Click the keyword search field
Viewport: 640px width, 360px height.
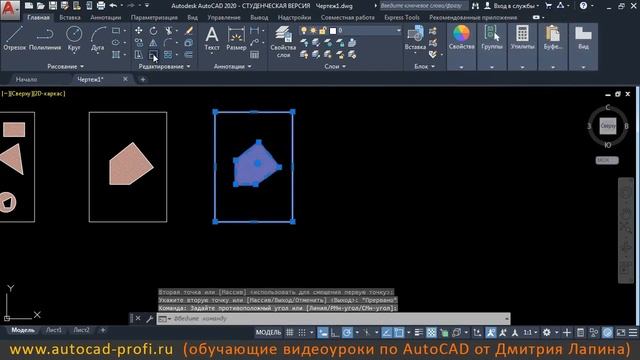(423, 6)
